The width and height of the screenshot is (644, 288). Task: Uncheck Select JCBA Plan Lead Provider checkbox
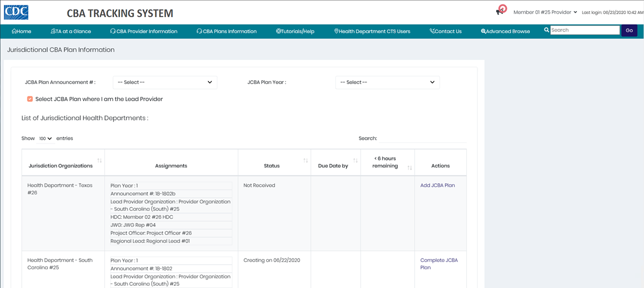point(30,99)
